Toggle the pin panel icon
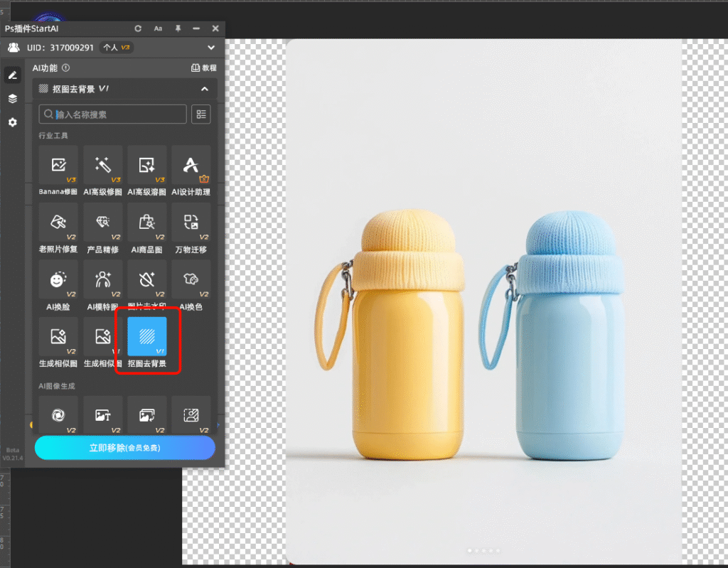The height and width of the screenshot is (568, 728). pyautogui.click(x=178, y=28)
